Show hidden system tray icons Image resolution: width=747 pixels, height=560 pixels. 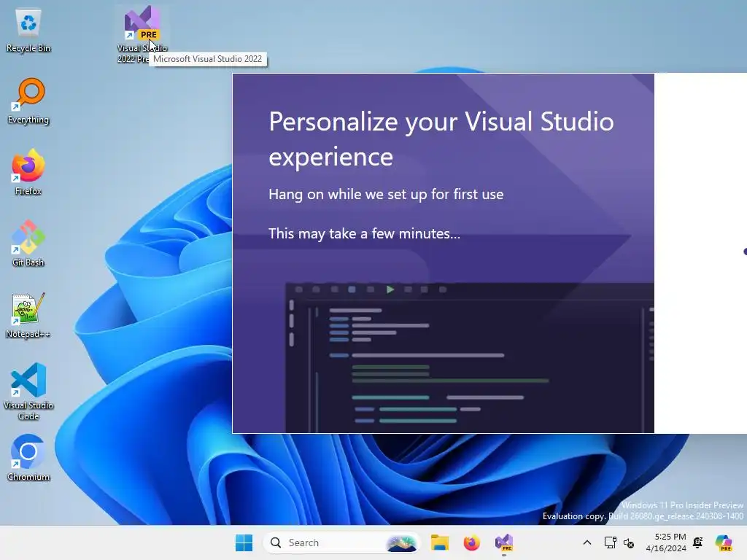(587, 542)
